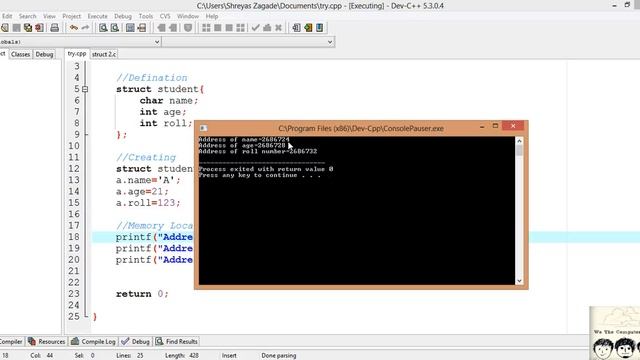
Task: Click the Resources tab icon at bottom
Action: (x=32, y=342)
